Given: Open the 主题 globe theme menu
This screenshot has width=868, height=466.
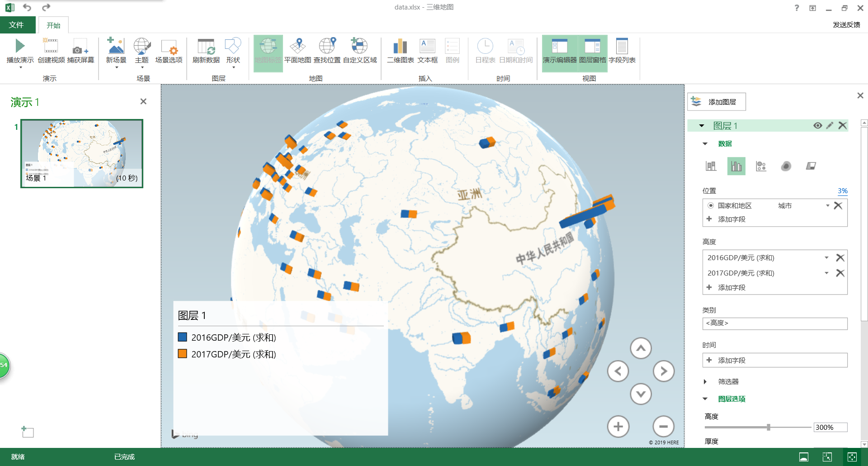Looking at the screenshot, I should click(x=142, y=52).
